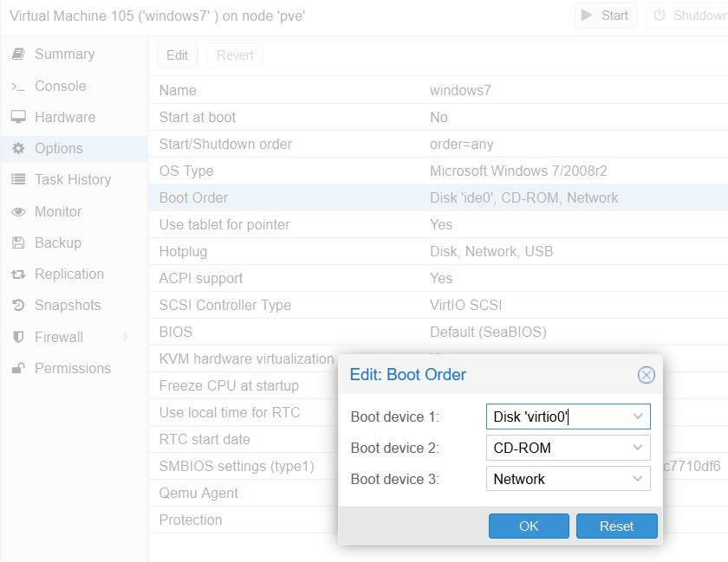
Task: Click the Monitor eye icon
Action: point(18,211)
